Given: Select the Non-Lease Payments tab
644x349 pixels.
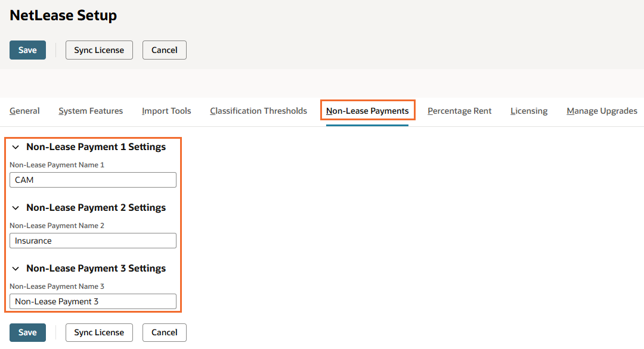Looking at the screenshot, I should coord(367,111).
